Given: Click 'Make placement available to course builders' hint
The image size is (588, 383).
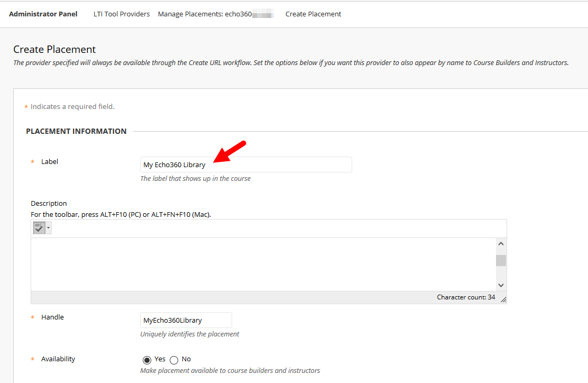Looking at the screenshot, I should [230, 371].
